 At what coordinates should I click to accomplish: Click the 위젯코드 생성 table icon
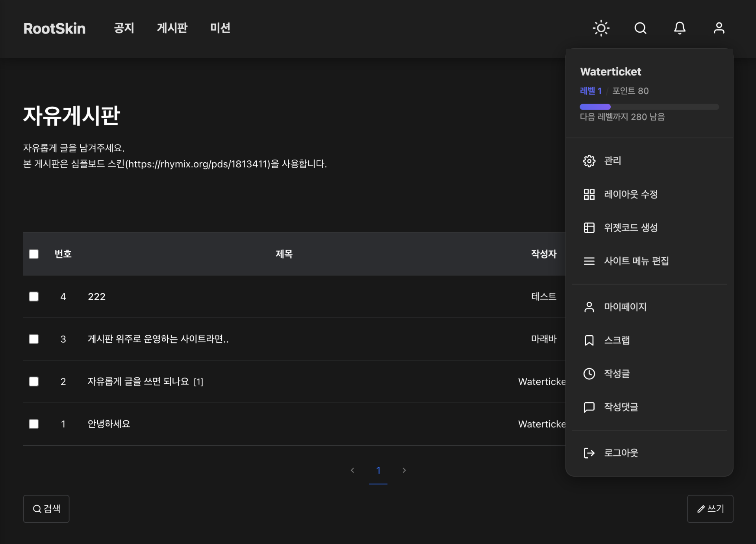(589, 228)
